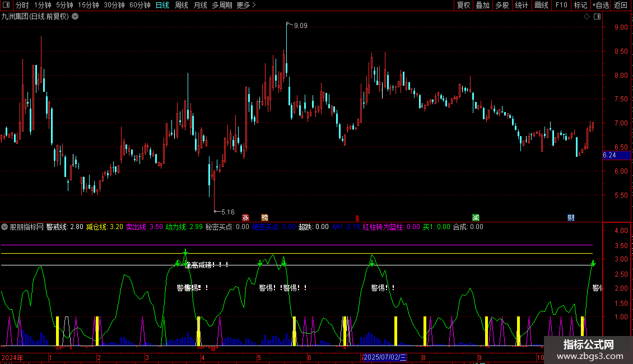Switch to the 周线 weekly period

coord(181,6)
